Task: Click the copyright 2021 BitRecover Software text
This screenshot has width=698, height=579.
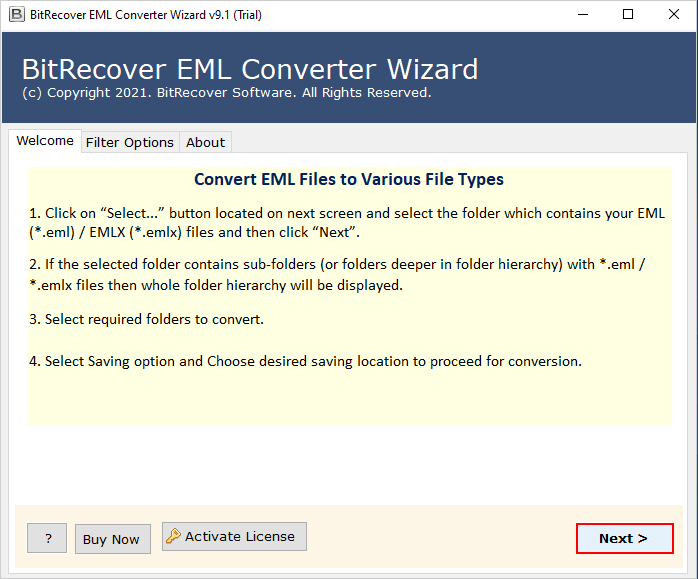Action: tap(226, 93)
